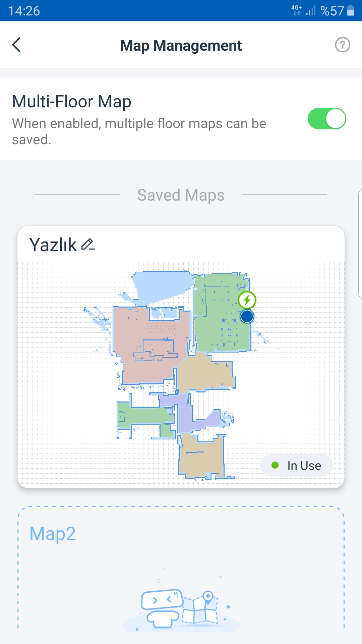Tap the Yazlık map name
This screenshot has height=644, width=362.
pyautogui.click(x=53, y=245)
